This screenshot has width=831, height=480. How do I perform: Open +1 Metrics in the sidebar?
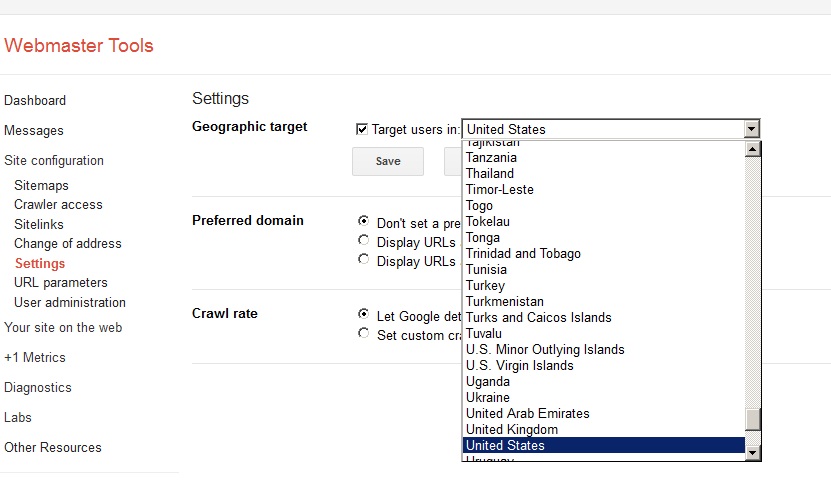(x=35, y=357)
